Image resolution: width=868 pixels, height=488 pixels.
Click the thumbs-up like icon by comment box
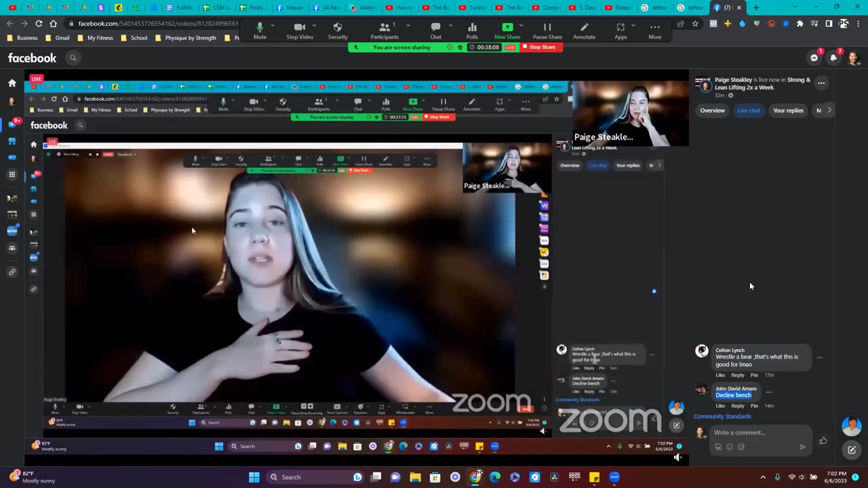click(823, 441)
